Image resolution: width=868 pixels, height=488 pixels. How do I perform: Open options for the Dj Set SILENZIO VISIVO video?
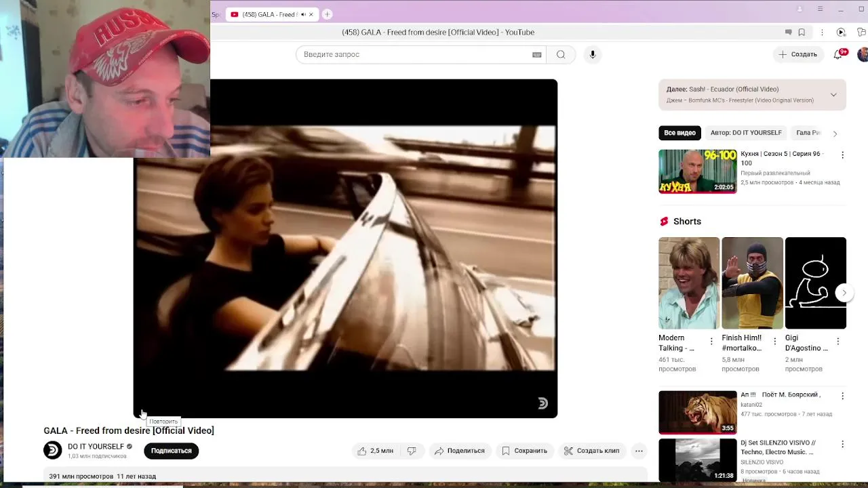pos(843,444)
